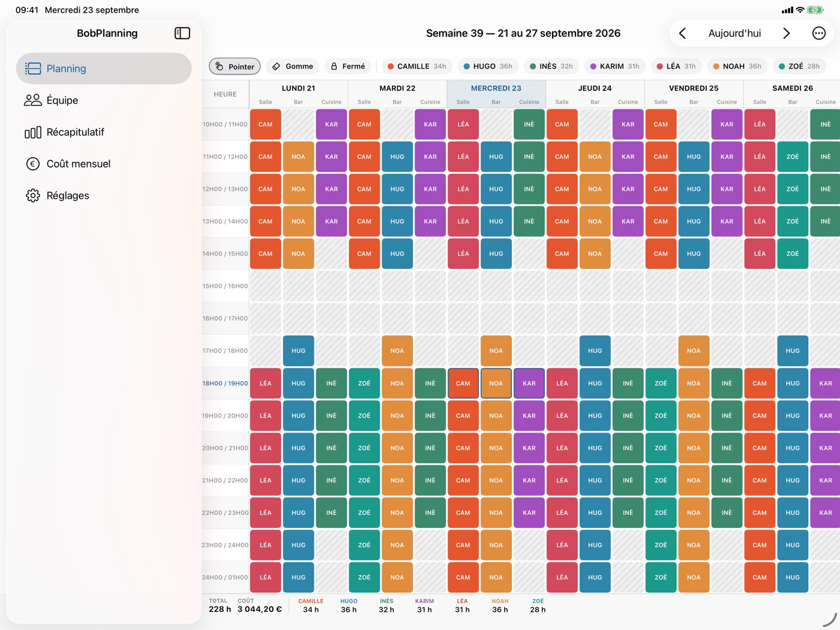
Task: Tap the battery status icon
Action: pos(815,10)
